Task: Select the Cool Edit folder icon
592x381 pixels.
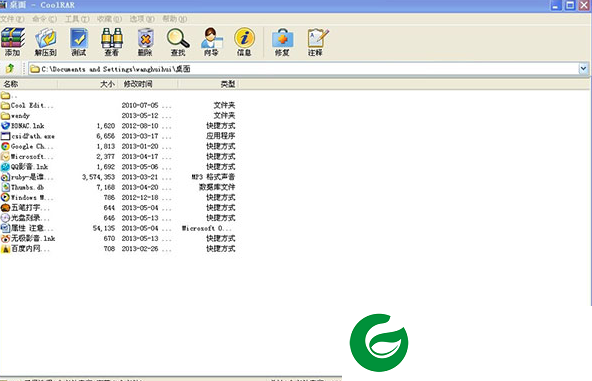Action: pos(5,105)
